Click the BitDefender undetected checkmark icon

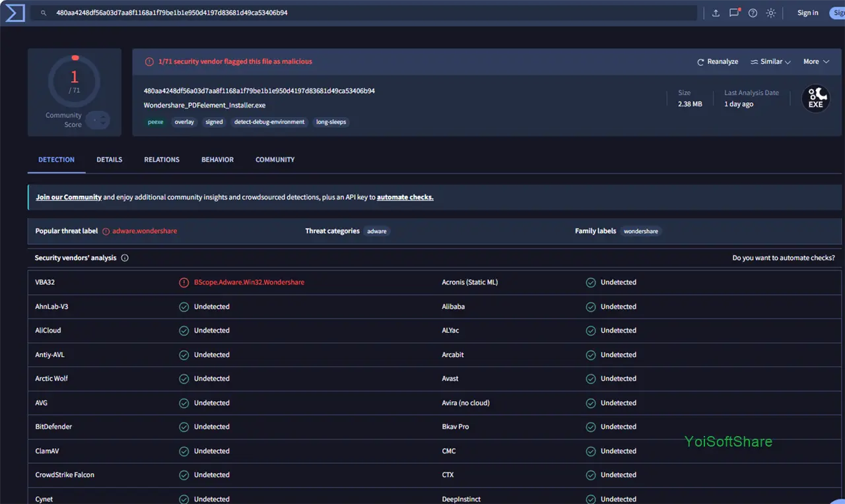click(x=184, y=427)
